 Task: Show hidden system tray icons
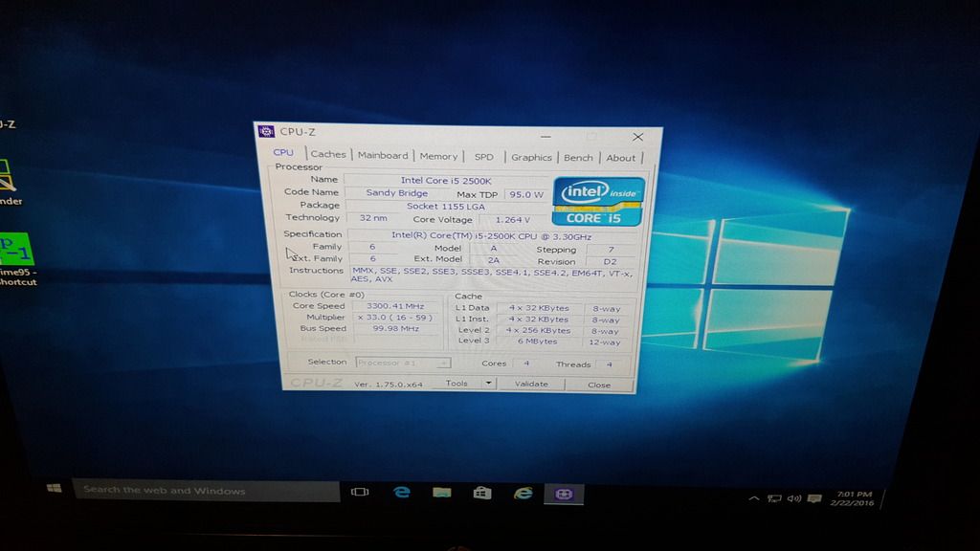point(754,498)
